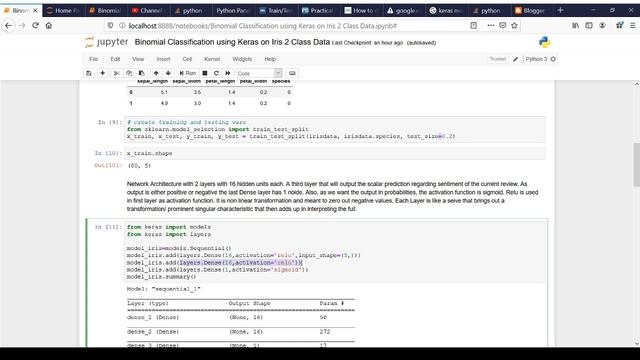640x360 pixels.
Task: Click the Trusted notebook indicator
Action: click(x=498, y=59)
